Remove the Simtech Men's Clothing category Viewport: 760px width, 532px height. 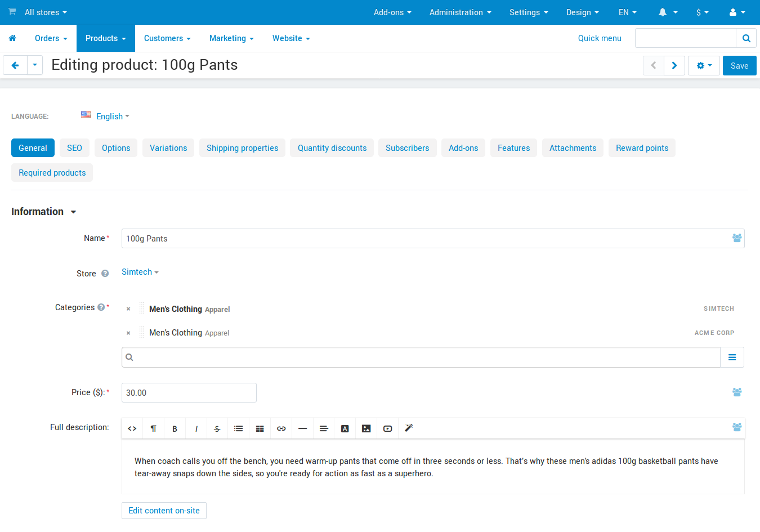click(x=128, y=309)
